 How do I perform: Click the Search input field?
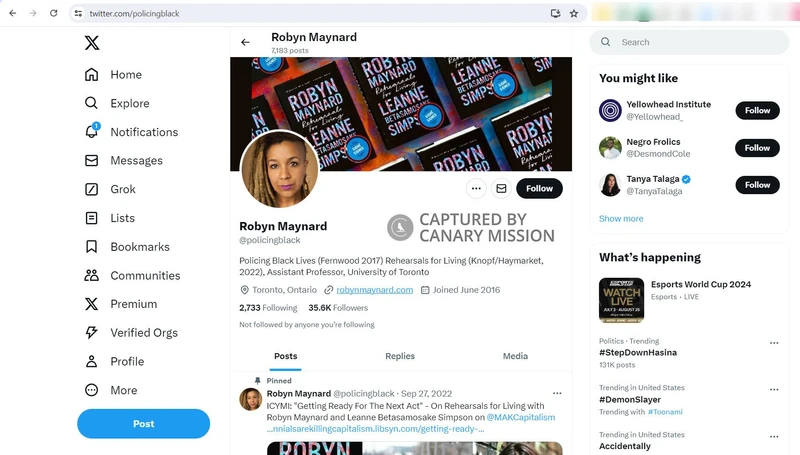[689, 42]
